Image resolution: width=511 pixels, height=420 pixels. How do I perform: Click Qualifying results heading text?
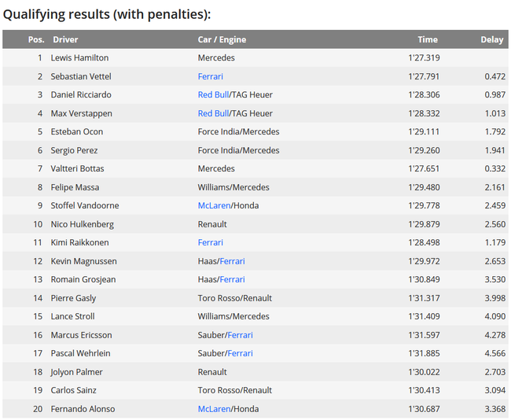(107, 14)
